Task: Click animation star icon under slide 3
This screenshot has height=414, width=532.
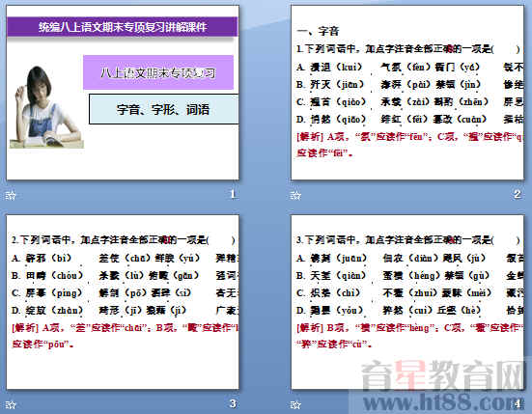Action: click(11, 405)
